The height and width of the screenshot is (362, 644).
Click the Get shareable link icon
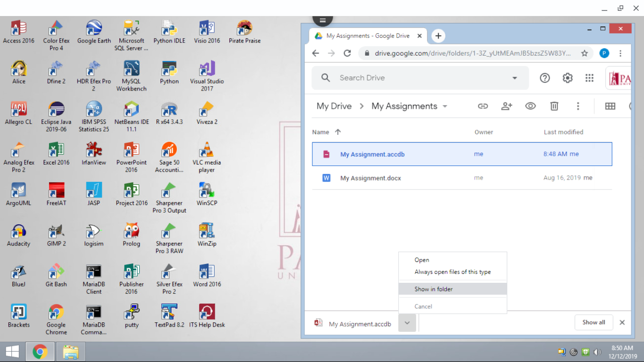[x=483, y=106]
